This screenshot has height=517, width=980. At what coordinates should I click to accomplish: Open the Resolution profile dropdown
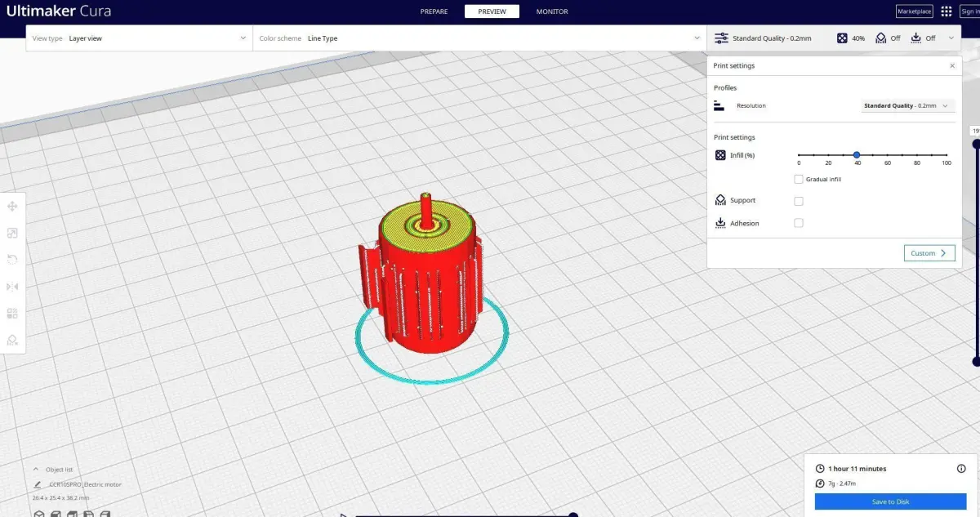pos(908,106)
